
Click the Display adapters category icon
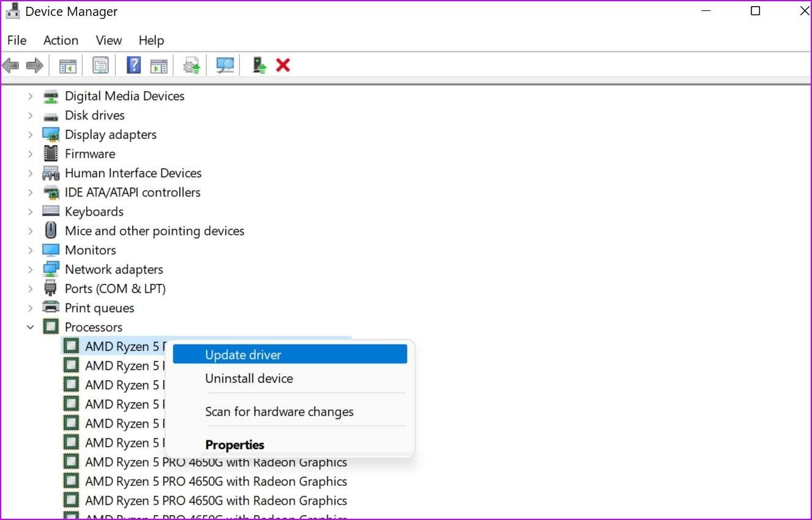click(x=51, y=135)
